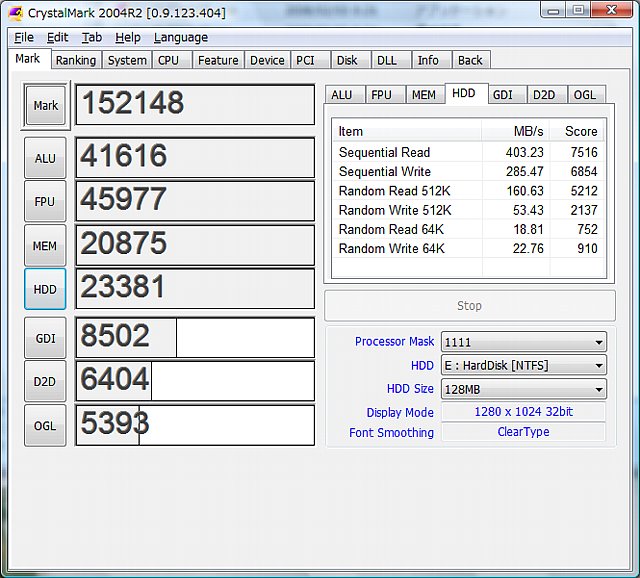Show OGL details tab in results panel
Viewport: 640px width, 578px height.
coord(585,95)
